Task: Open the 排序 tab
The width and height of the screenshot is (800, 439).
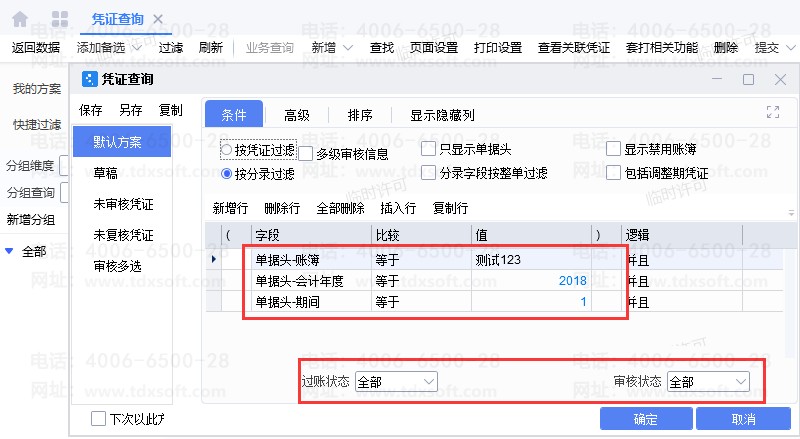Action: pyautogui.click(x=360, y=115)
